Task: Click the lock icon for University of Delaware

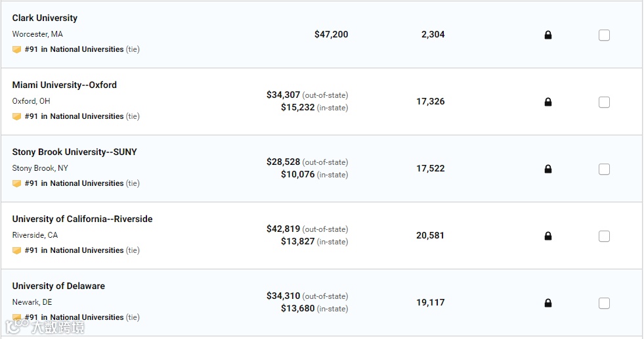Action: (548, 303)
